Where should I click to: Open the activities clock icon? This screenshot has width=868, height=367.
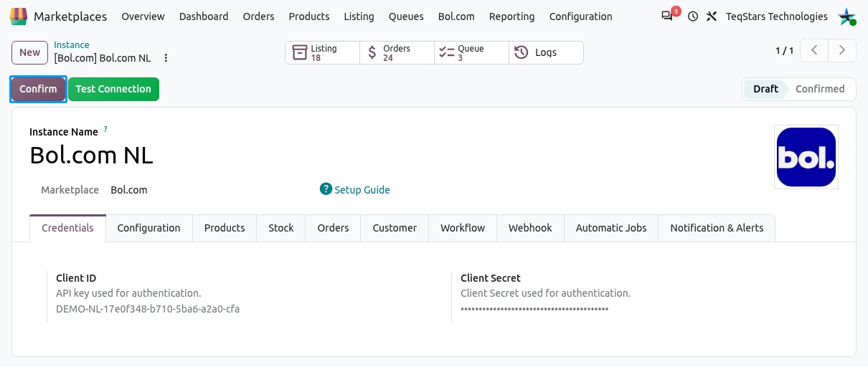click(x=692, y=16)
